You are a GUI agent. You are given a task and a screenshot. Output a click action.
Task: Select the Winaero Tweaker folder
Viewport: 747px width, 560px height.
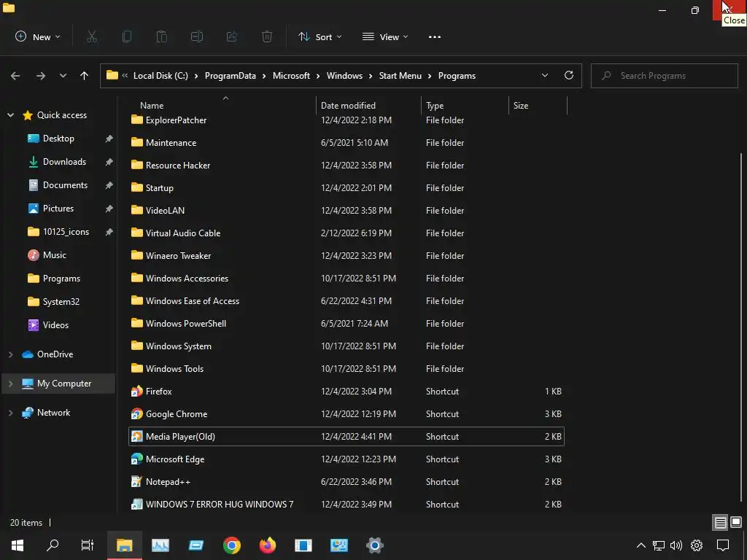click(x=347, y=256)
